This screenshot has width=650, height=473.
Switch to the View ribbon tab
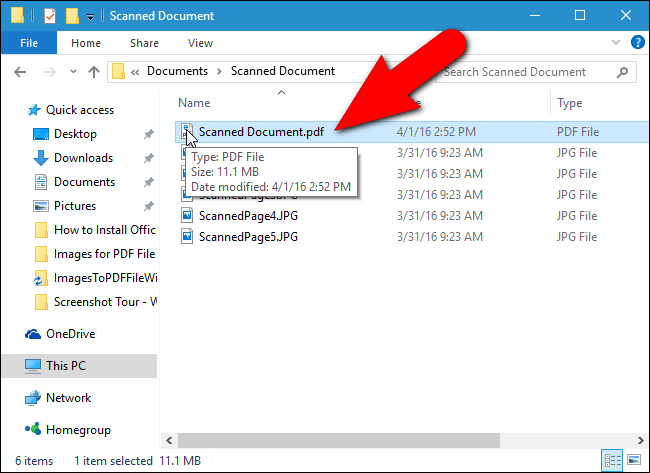[200, 43]
